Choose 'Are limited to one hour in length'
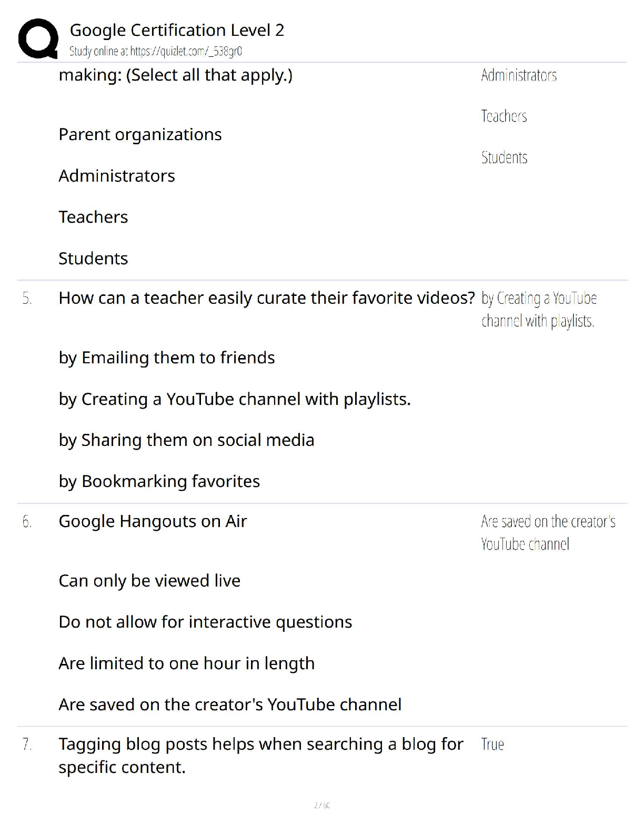Image resolution: width=644 pixels, height=834 pixels. pyautogui.click(x=187, y=663)
